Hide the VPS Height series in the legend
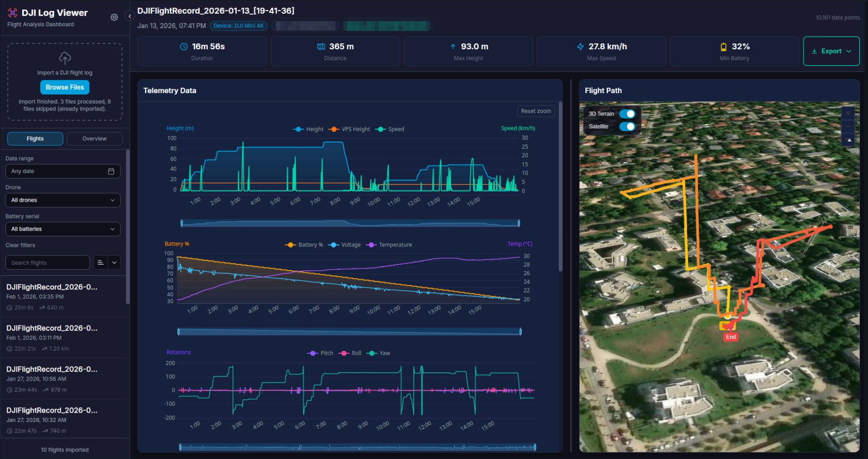This screenshot has width=868, height=459. [x=355, y=129]
